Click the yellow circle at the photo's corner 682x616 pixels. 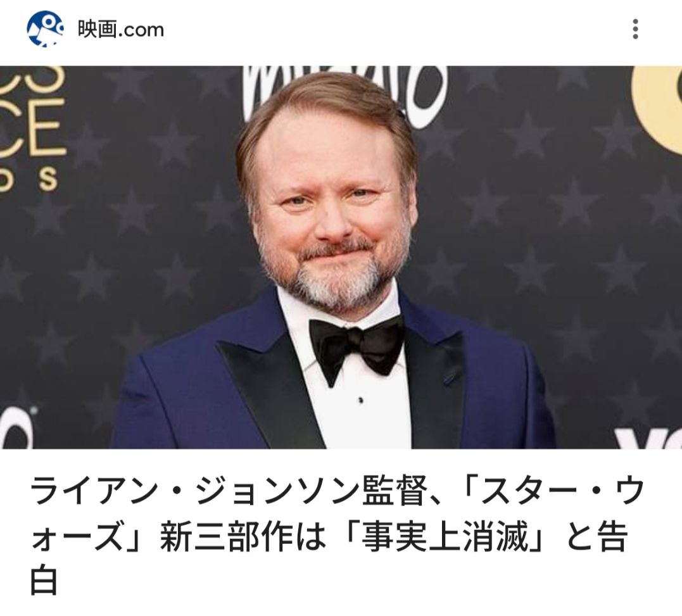(657, 109)
